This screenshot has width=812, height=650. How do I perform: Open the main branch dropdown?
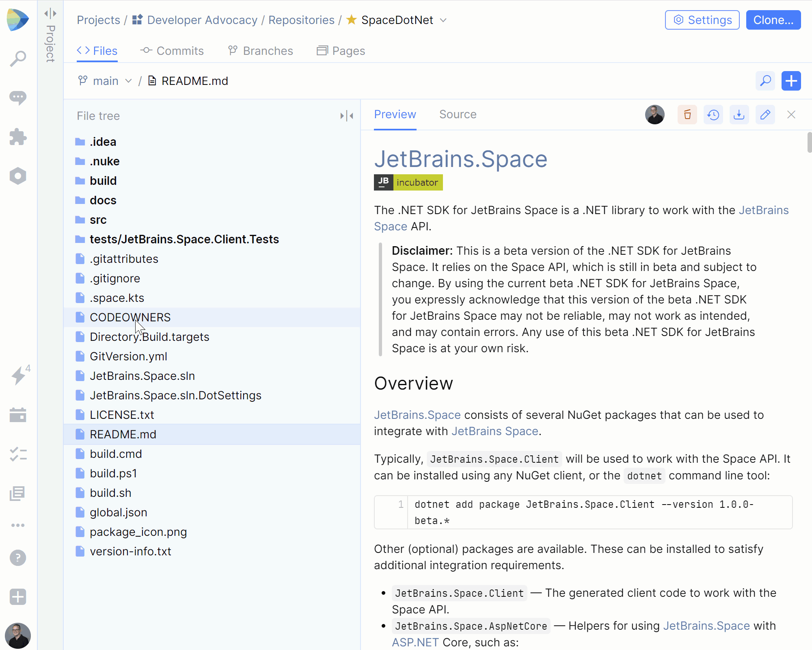click(106, 81)
